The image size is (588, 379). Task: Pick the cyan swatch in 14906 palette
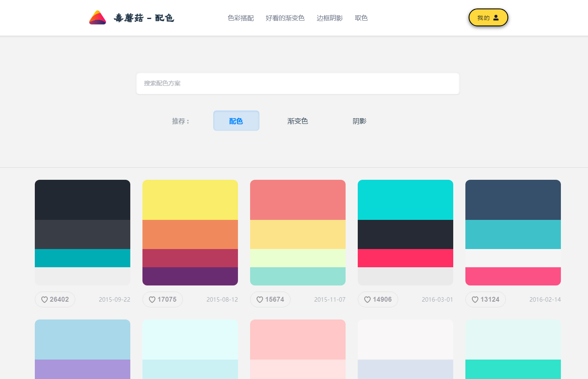click(405, 200)
